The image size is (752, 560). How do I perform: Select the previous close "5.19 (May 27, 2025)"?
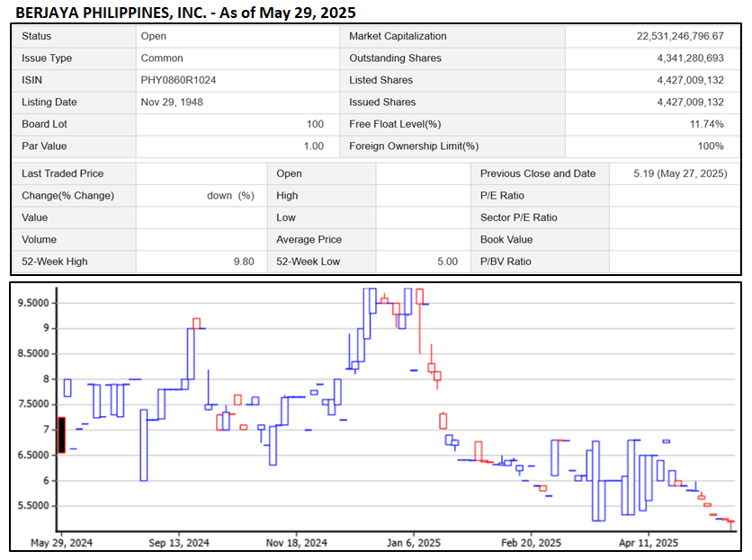click(680, 173)
